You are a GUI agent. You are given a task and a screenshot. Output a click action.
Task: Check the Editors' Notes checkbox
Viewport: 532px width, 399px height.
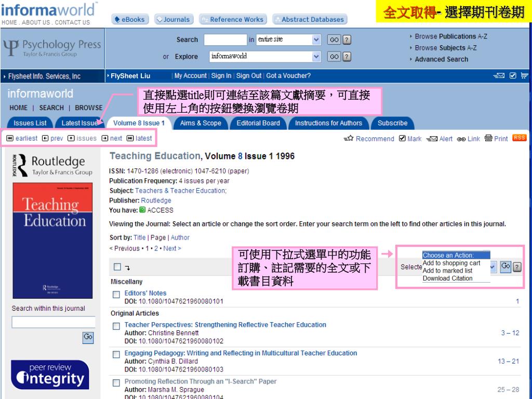pos(116,295)
